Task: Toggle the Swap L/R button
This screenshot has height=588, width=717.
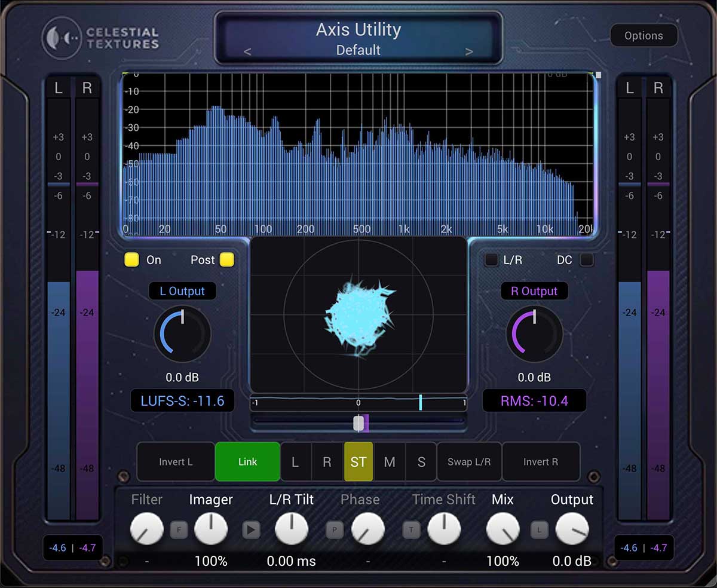Action: pos(469,461)
